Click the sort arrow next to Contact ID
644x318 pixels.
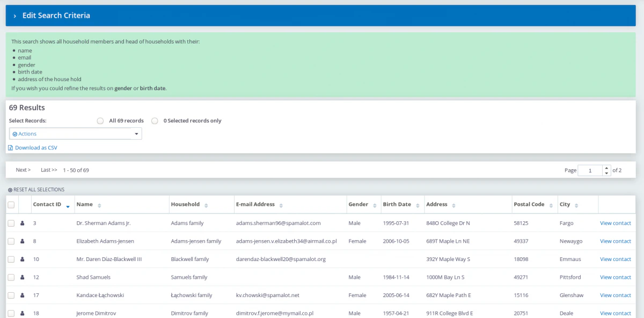(68, 206)
